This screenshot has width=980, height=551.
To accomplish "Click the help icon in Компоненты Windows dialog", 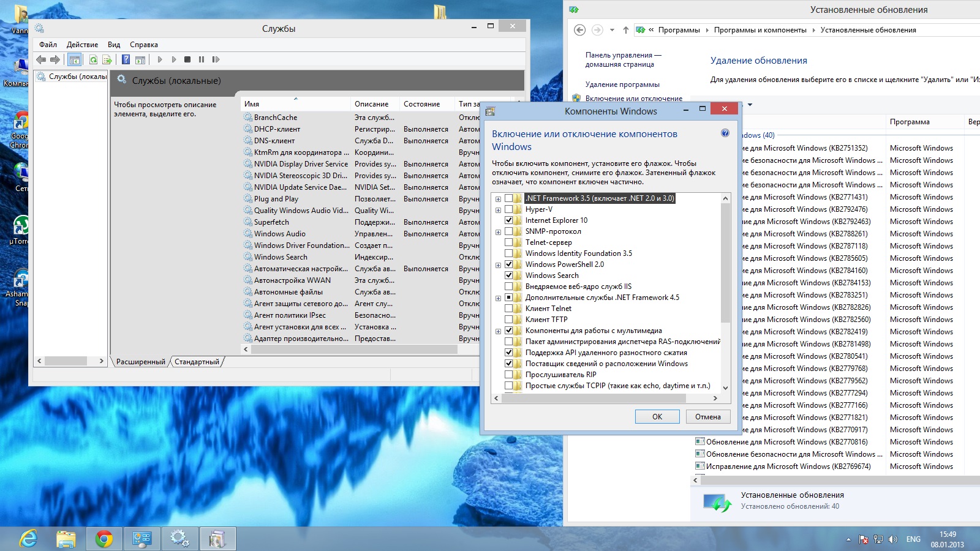I will [725, 133].
